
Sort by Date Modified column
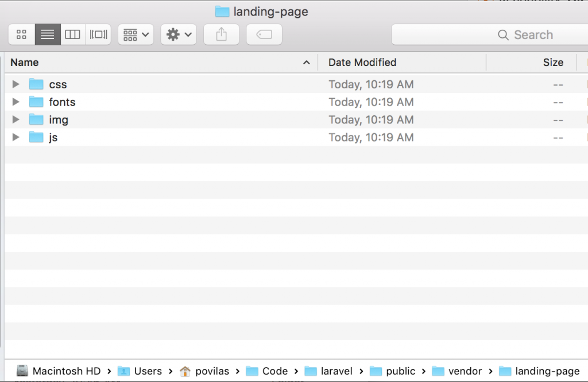click(362, 62)
